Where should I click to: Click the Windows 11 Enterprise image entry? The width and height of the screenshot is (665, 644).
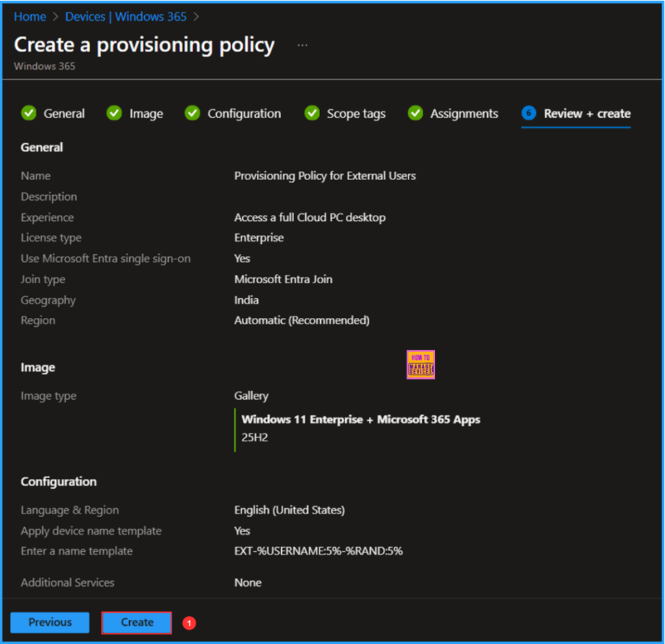(x=360, y=419)
